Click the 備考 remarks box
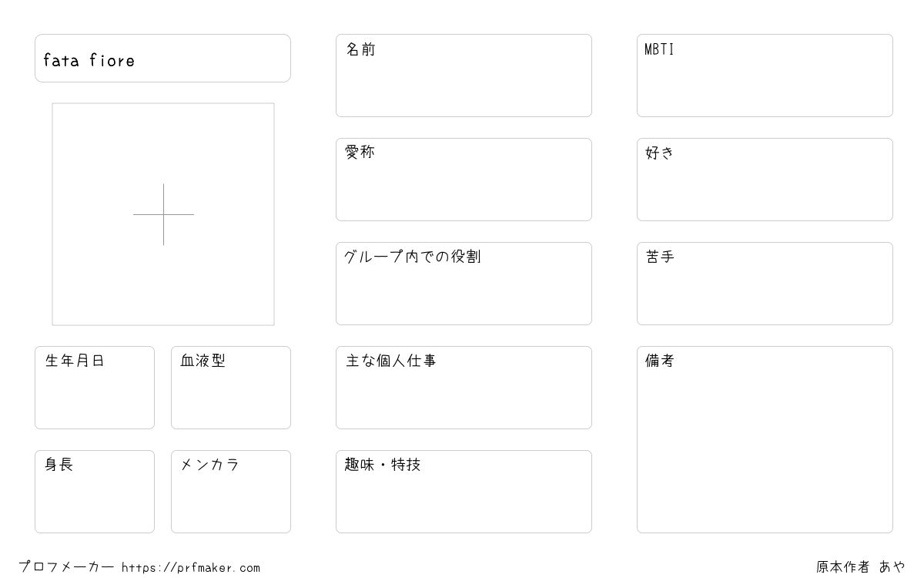 pyautogui.click(x=765, y=439)
